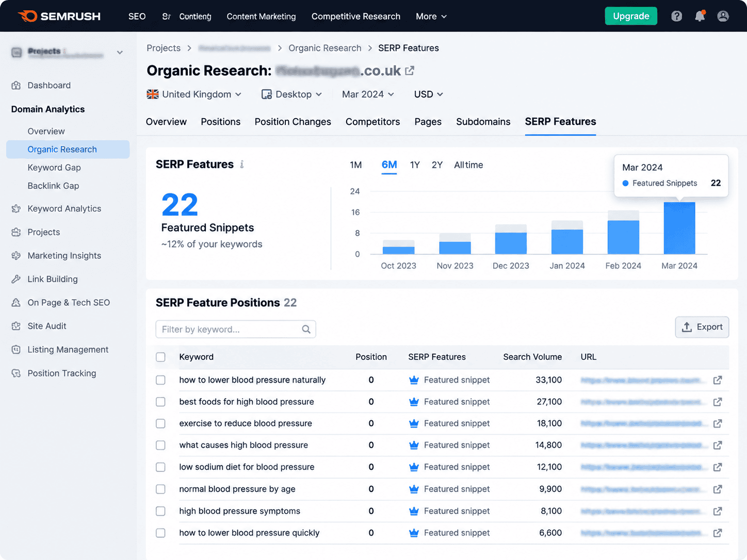Open the USD currency dropdown
Image resolution: width=747 pixels, height=560 pixels.
point(428,94)
